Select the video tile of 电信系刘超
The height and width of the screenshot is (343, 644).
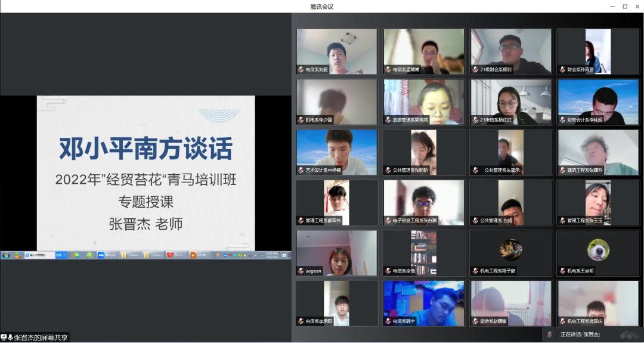coord(337,51)
